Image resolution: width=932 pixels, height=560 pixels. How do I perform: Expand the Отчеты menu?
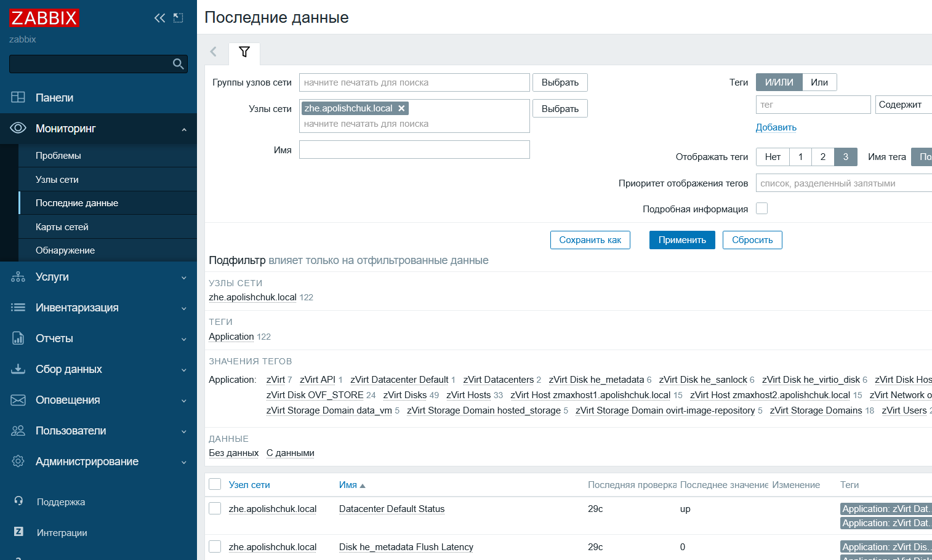(184, 339)
